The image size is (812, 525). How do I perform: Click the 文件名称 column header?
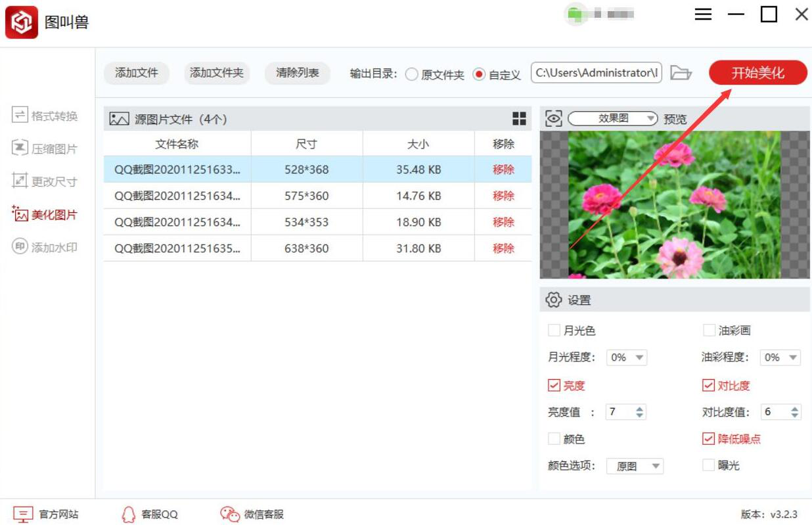(177, 144)
